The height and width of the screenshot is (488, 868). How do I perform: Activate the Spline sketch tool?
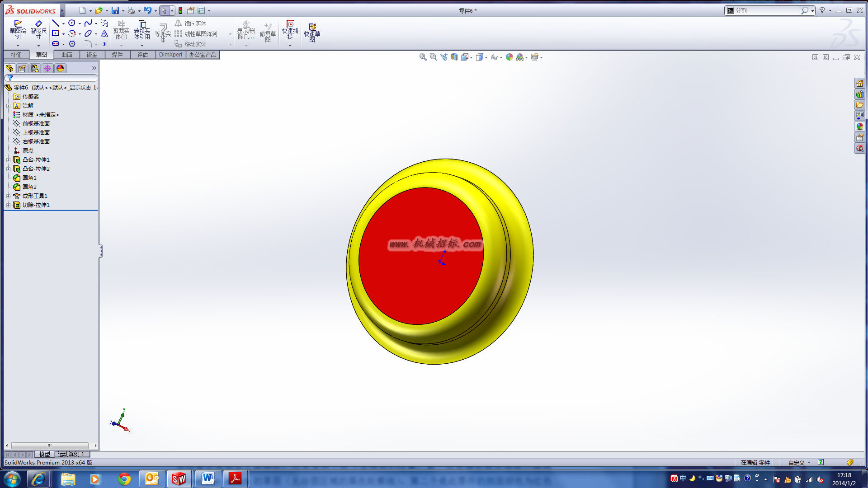tap(88, 23)
